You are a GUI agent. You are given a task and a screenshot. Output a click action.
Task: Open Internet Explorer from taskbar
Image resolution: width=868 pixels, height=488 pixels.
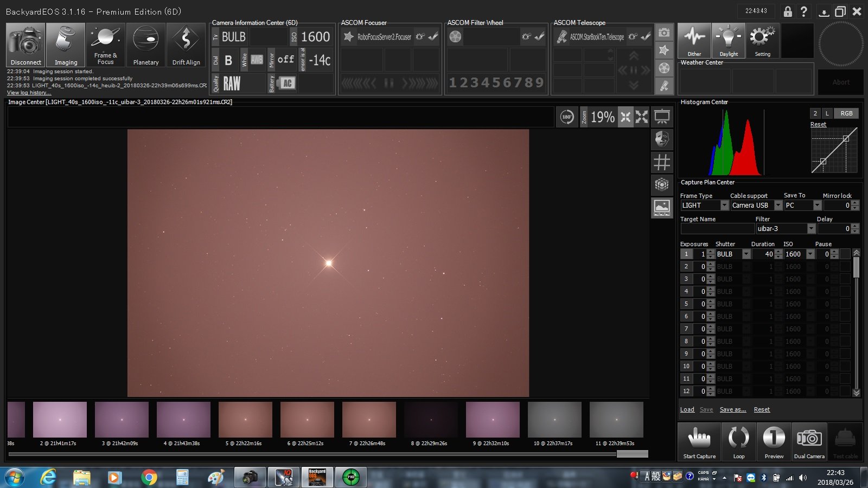coord(48,477)
